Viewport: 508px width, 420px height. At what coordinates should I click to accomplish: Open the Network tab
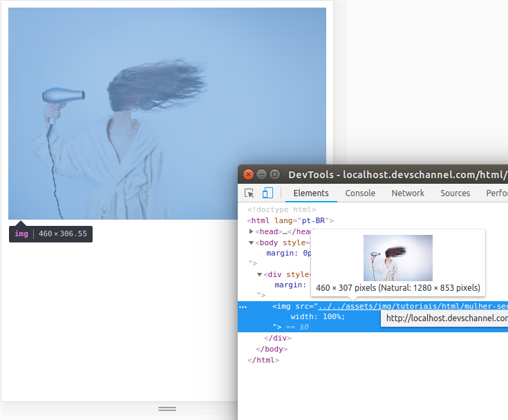click(408, 193)
